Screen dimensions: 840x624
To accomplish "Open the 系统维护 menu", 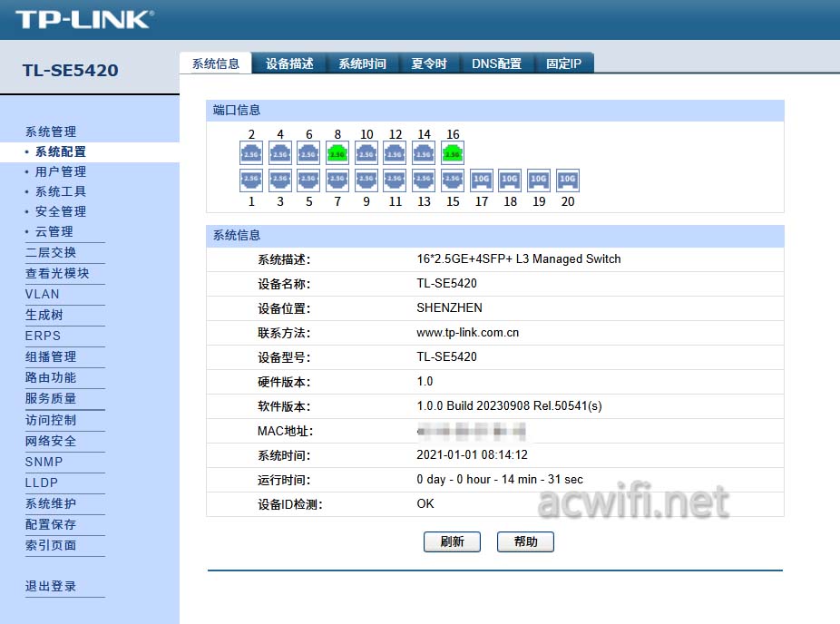I will [51, 503].
